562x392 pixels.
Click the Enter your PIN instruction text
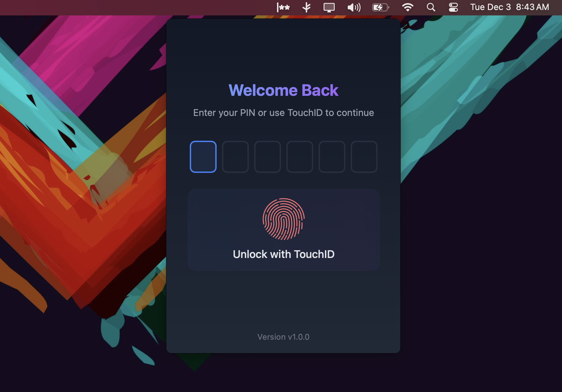click(x=284, y=113)
